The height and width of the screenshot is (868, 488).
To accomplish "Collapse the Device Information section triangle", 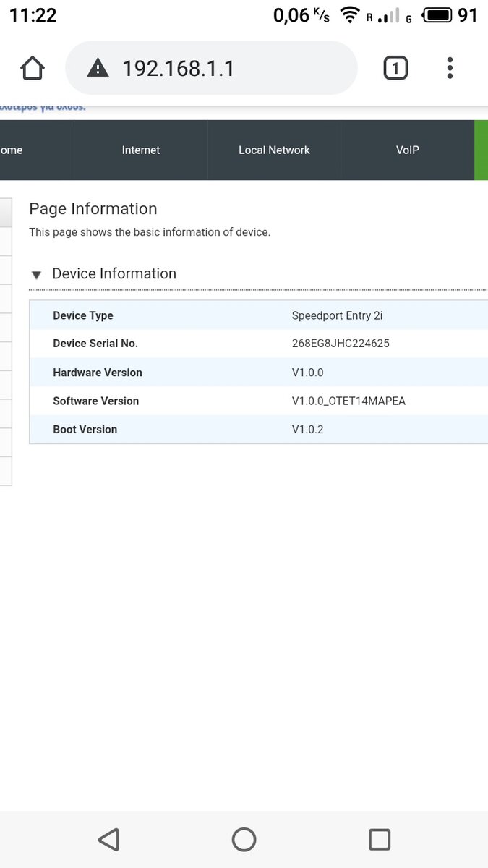I will tap(36, 275).
